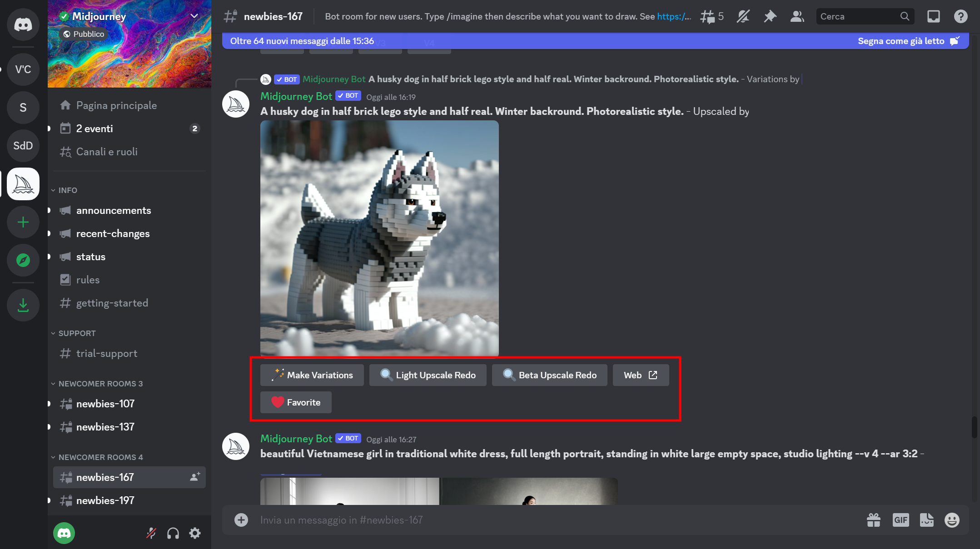Open emoji picker icon
Viewport: 980px width, 549px height.
[951, 520]
